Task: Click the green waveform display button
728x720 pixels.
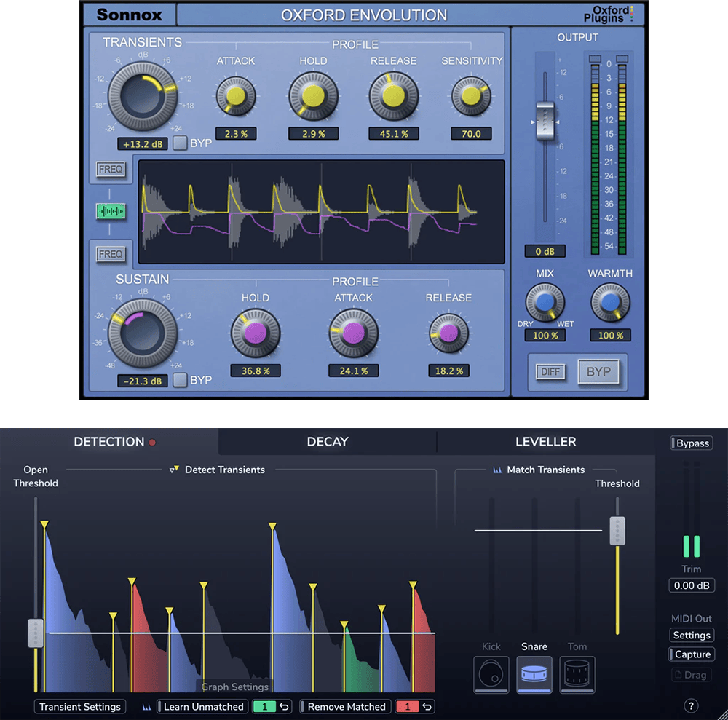Action: [x=111, y=211]
